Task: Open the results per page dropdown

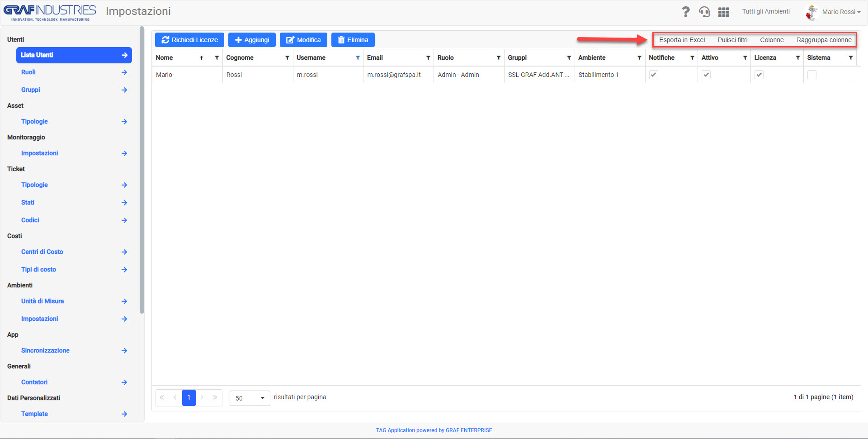Action: (x=250, y=398)
